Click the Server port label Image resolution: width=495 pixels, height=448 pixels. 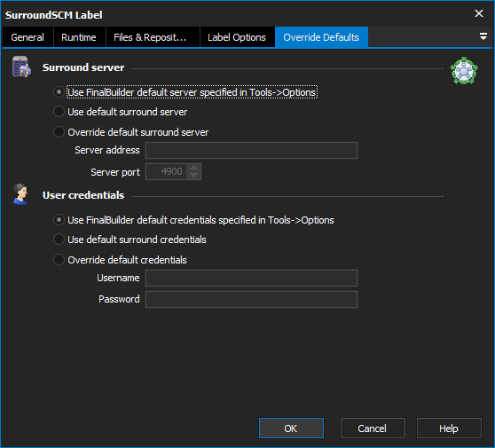[115, 172]
